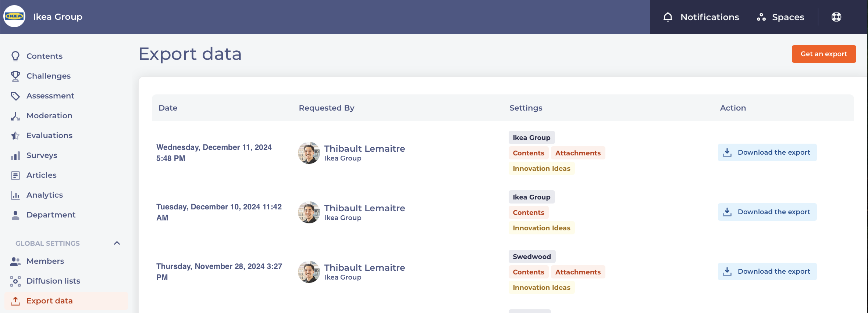The height and width of the screenshot is (313, 868).
Task: Click download icon for December 11 export
Action: (x=727, y=152)
